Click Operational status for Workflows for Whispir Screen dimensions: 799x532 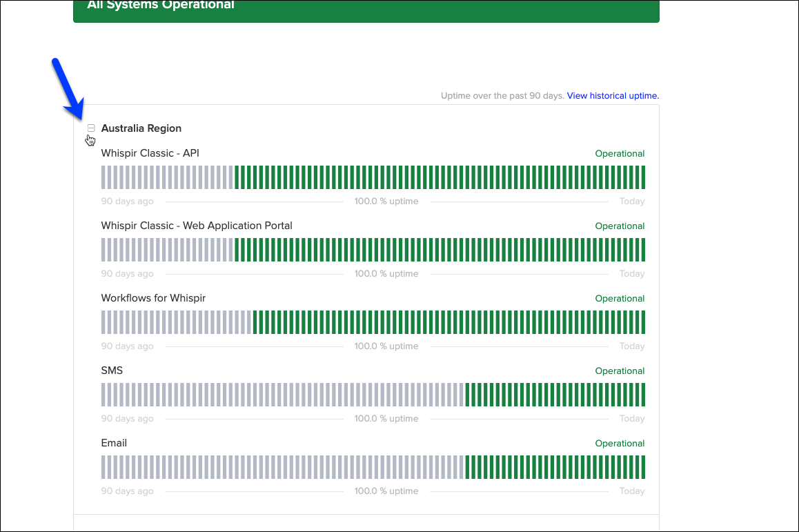click(620, 299)
